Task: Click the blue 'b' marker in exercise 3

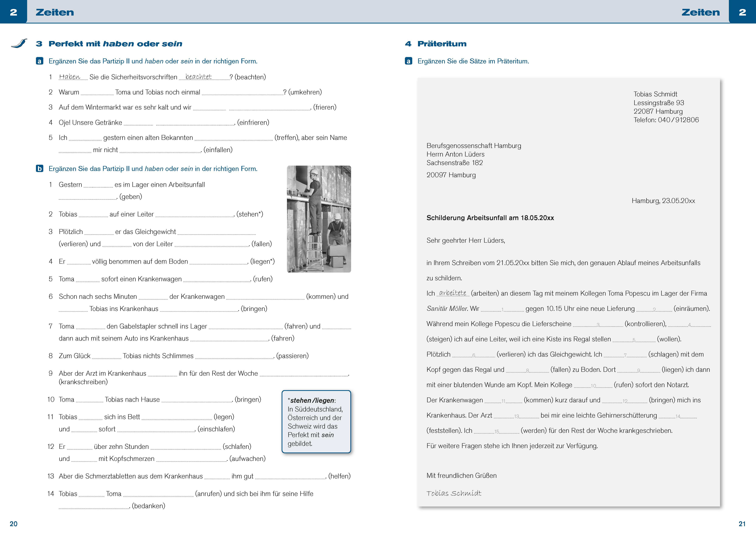Action: click(39, 169)
